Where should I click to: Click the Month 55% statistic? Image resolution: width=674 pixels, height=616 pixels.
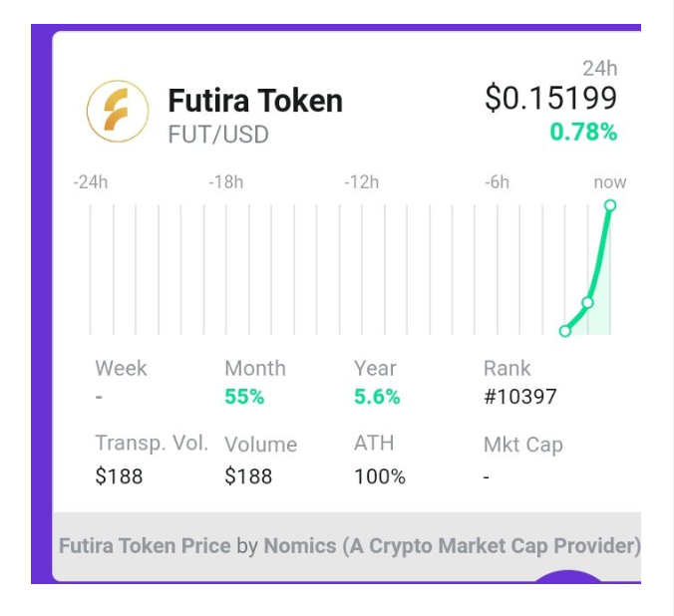[244, 397]
